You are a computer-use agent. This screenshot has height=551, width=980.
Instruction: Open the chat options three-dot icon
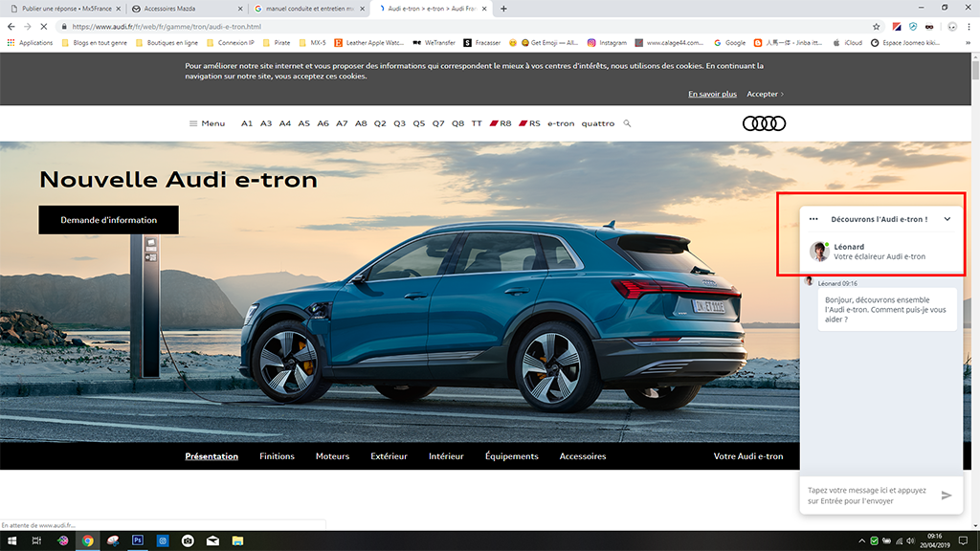click(813, 219)
